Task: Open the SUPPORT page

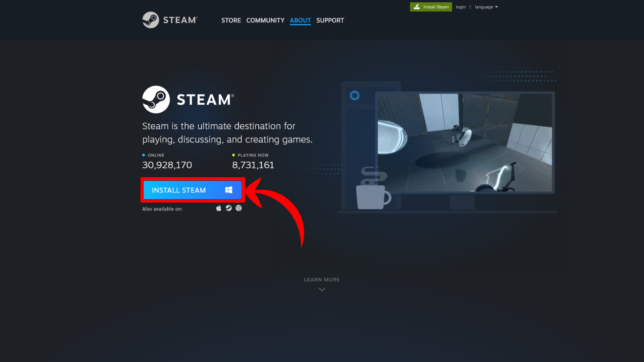Action: click(330, 20)
